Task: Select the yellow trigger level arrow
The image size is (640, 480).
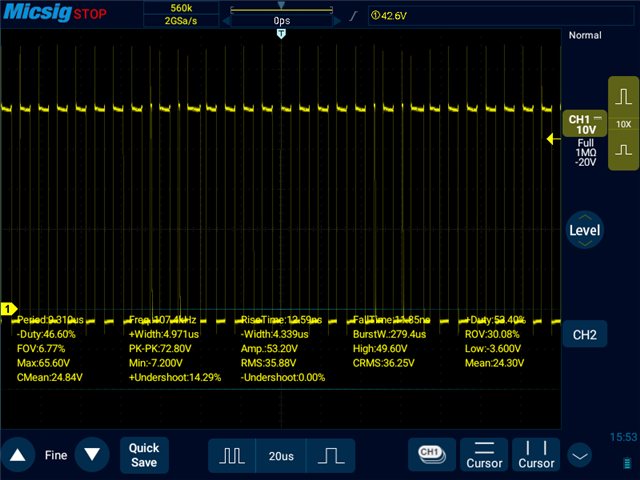Action: (553, 139)
